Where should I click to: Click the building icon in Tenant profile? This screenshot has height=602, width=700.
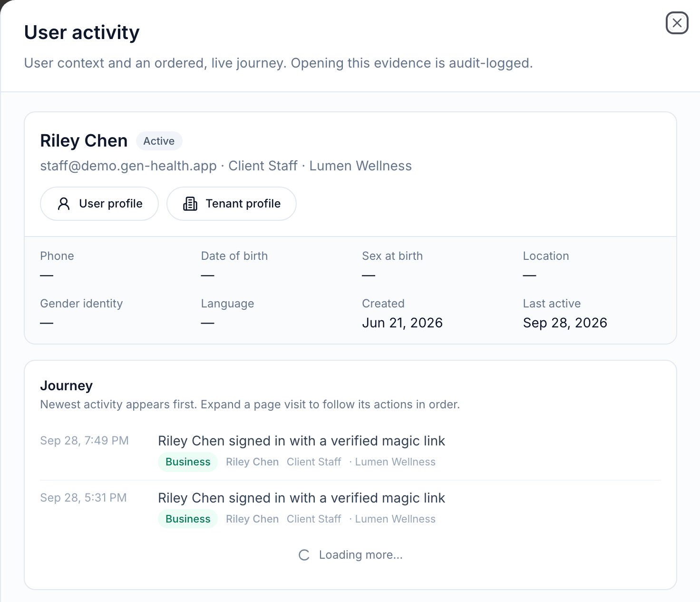coord(190,204)
